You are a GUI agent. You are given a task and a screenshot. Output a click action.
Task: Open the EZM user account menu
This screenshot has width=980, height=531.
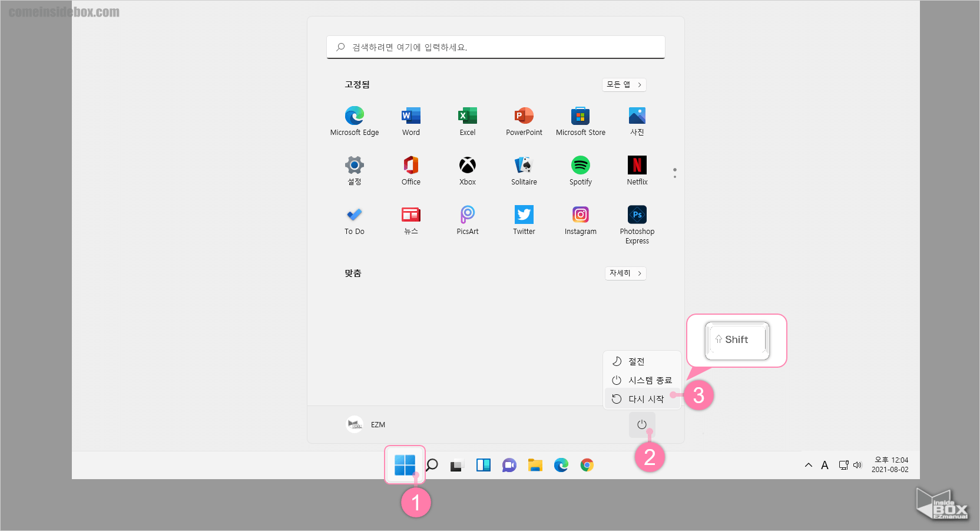366,424
